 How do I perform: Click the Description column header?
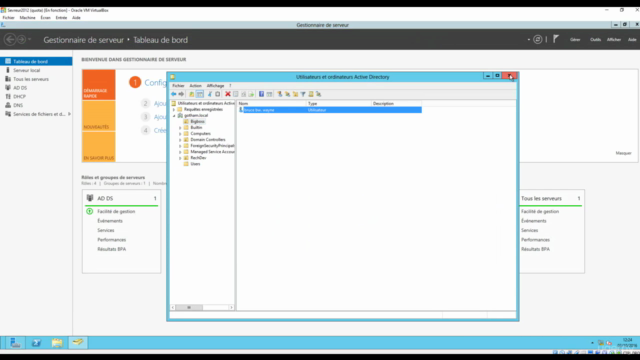point(396,104)
